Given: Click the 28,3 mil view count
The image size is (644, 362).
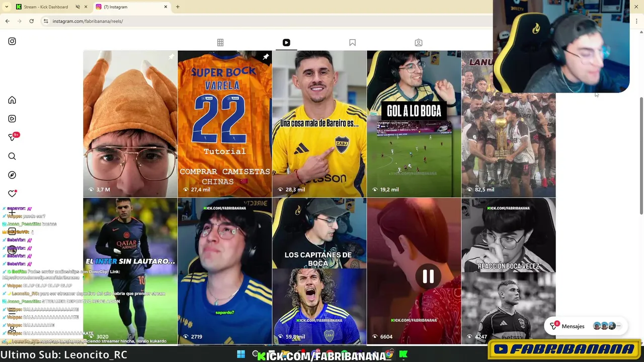Looking at the screenshot, I should (291, 190).
